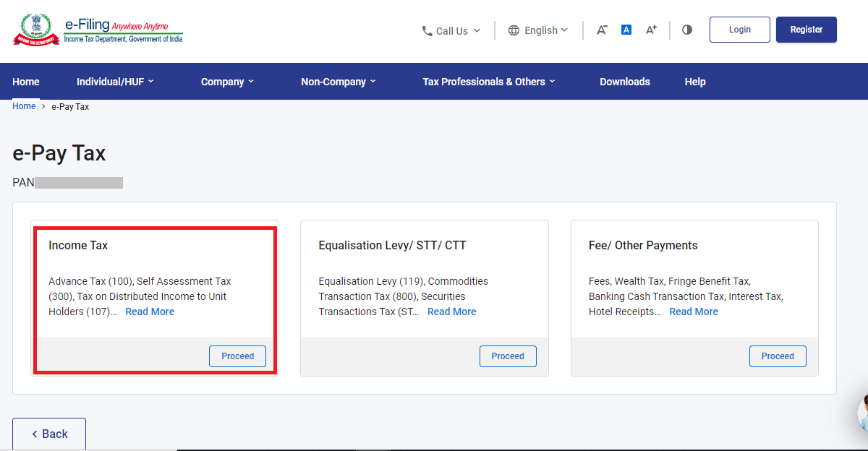Proceed with Income Tax payment

pyautogui.click(x=237, y=356)
